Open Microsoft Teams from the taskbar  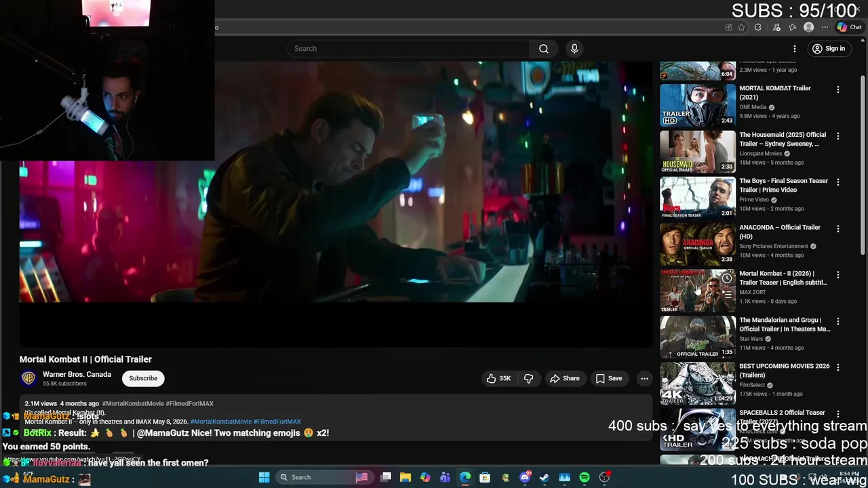tap(445, 477)
